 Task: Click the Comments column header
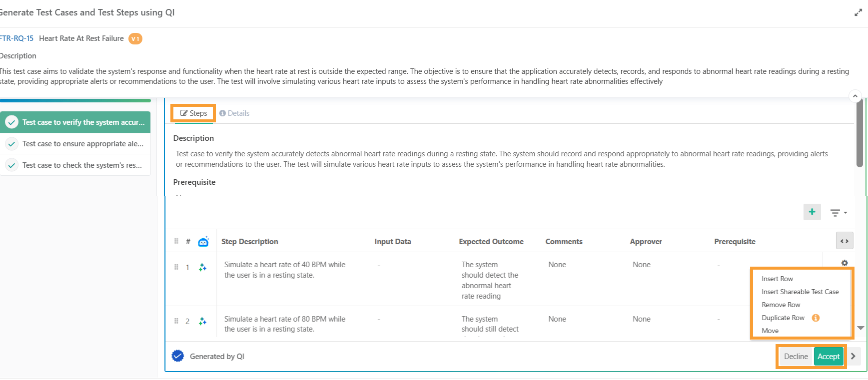click(564, 242)
